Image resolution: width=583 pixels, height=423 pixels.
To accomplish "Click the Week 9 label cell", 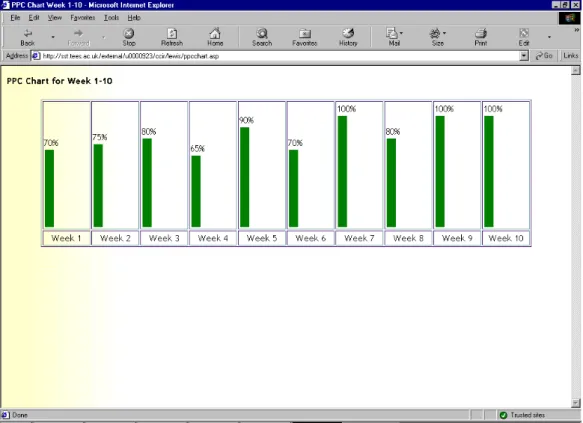I will [x=457, y=238].
